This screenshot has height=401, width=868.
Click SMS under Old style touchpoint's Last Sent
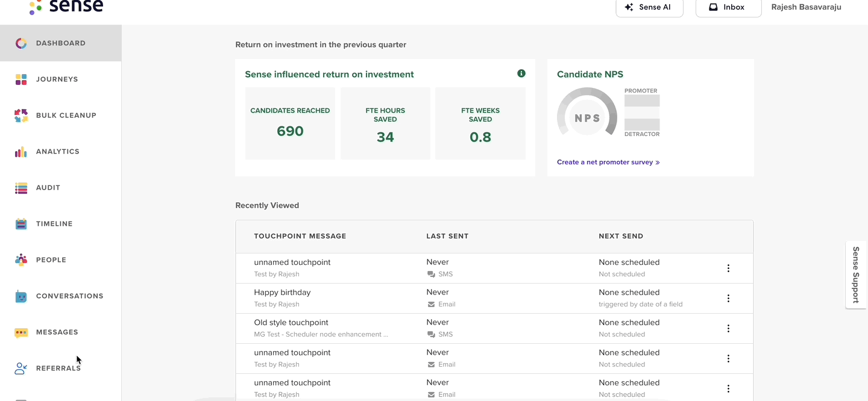pos(440,335)
